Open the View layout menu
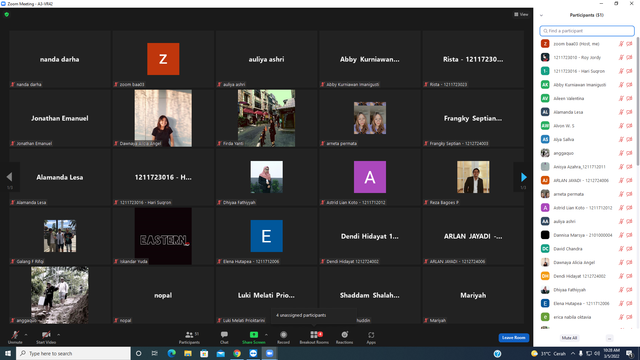This screenshot has width=640, height=360. tap(521, 14)
